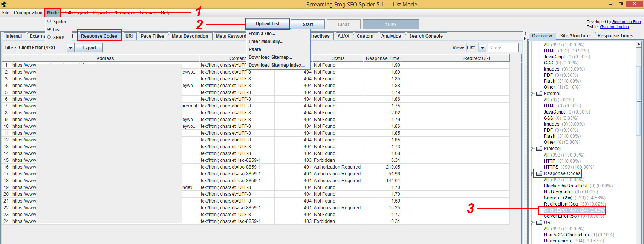644x244 pixels.
Task: Select HTTPS item under Protocol
Action: (569, 167)
